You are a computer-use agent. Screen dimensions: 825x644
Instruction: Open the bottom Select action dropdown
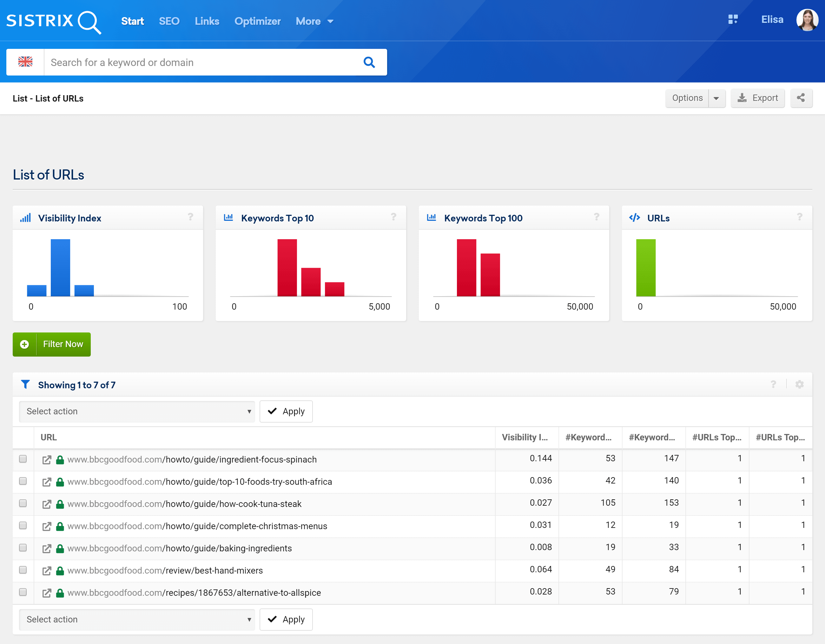point(137,620)
